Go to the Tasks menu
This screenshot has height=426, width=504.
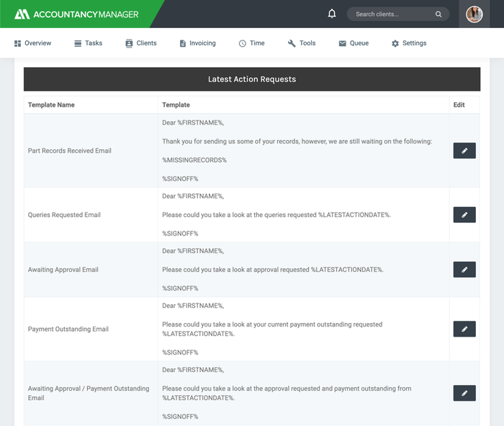88,43
